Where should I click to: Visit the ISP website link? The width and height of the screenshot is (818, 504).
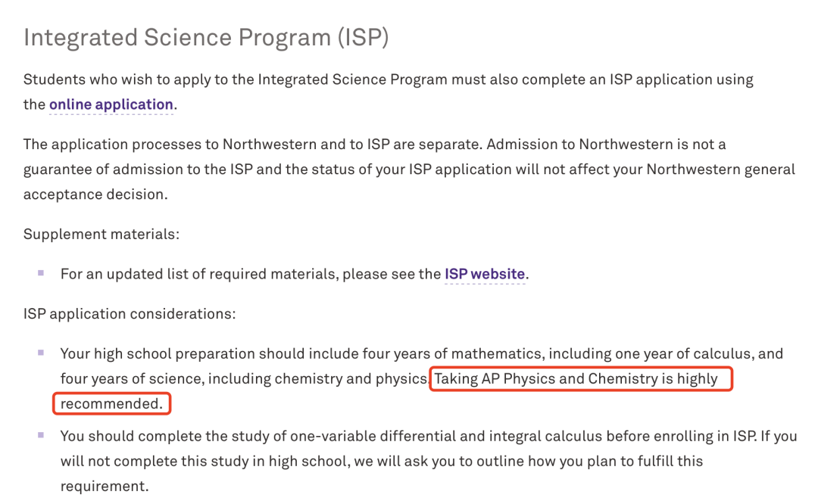coord(484,274)
